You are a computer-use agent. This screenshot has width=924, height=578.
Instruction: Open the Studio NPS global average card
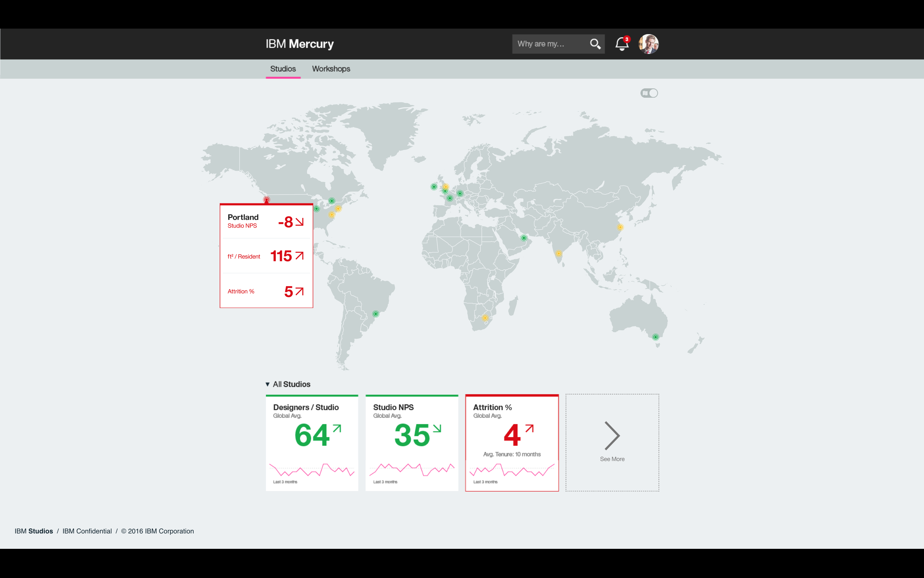pos(412,443)
